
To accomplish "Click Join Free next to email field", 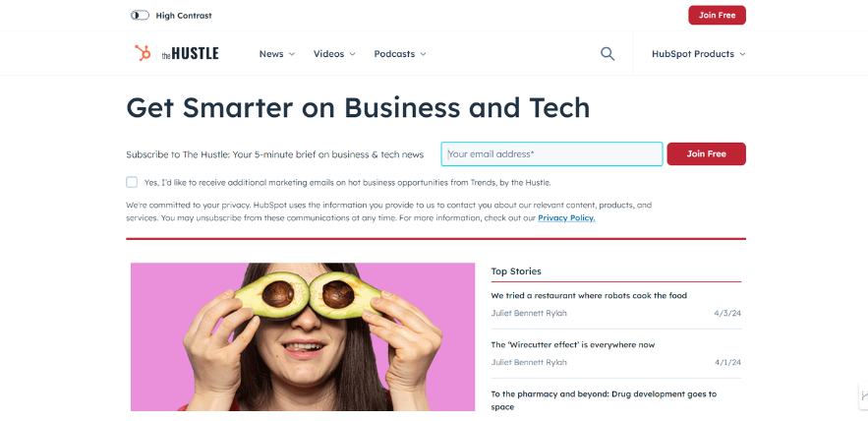I will 707,154.
